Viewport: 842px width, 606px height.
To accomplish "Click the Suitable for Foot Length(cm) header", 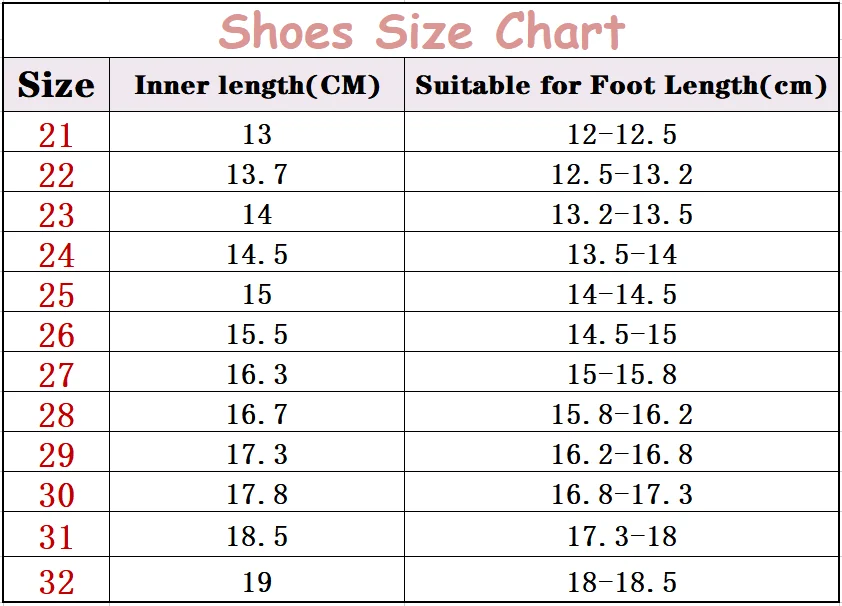I will pyautogui.click(x=621, y=85).
